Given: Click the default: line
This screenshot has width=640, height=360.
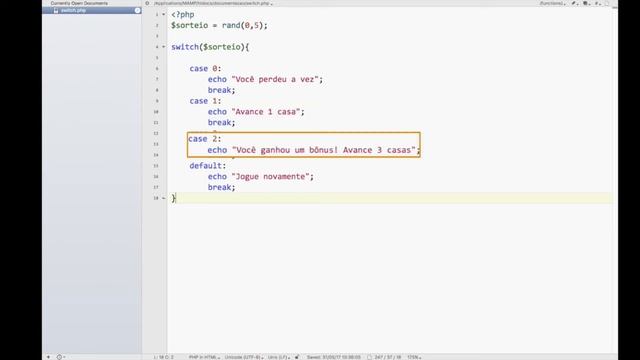Looking at the screenshot, I should (x=207, y=166).
